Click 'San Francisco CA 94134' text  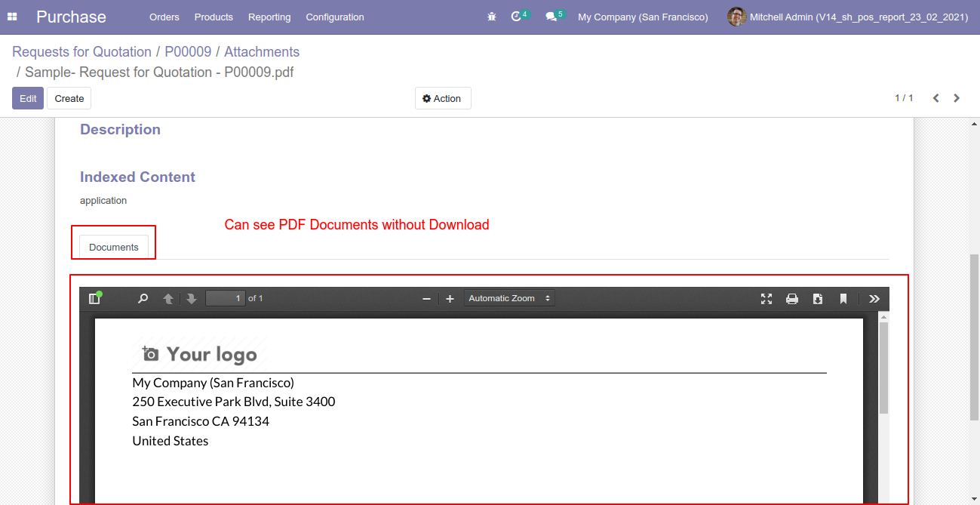[x=201, y=421]
